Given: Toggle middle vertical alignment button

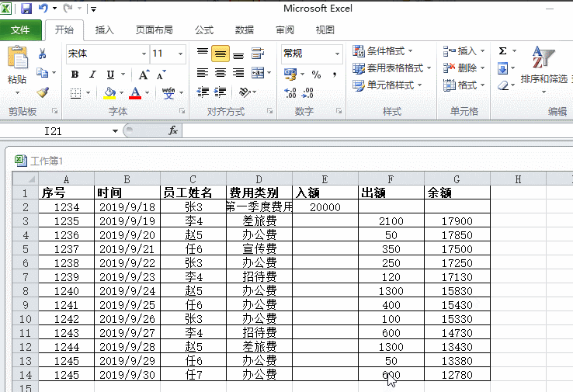Looking at the screenshot, I should pos(221,54).
